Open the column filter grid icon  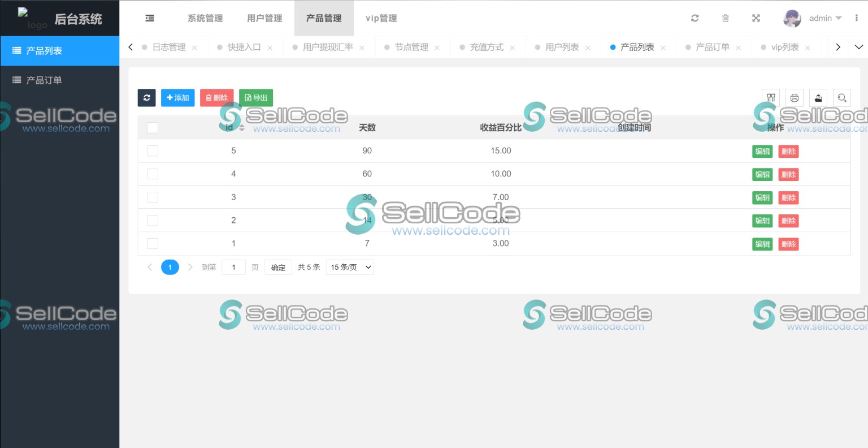[771, 98]
